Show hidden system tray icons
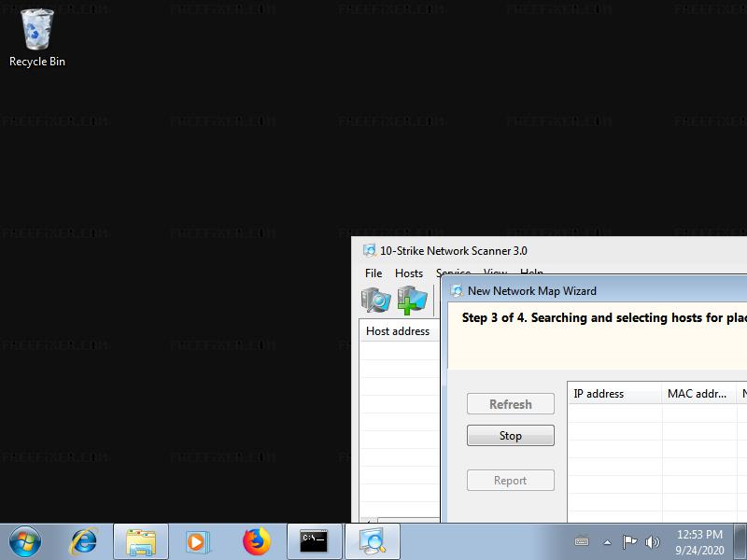This screenshot has width=747, height=560. pos(607,541)
